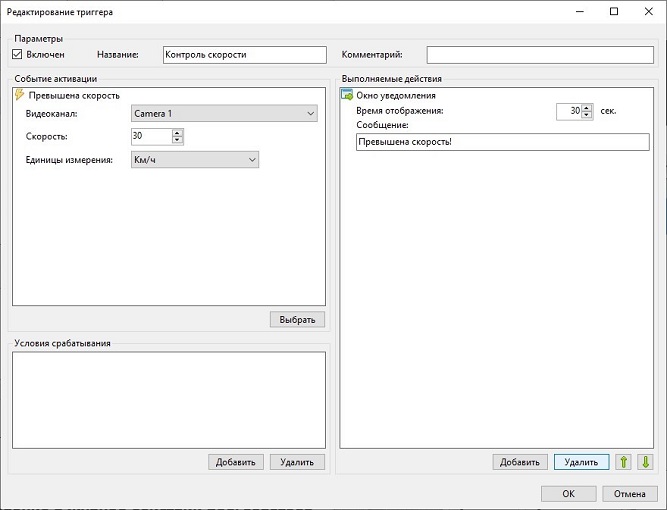Click the green move-down arrow icon
This screenshot has height=510, width=667.
(645, 462)
